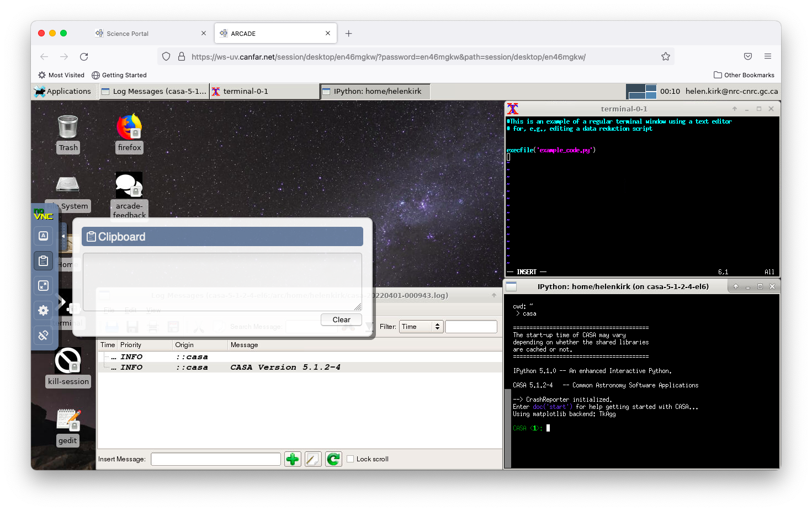812x511 pixels.
Task: Close the Science Portal tab
Action: coord(203,34)
